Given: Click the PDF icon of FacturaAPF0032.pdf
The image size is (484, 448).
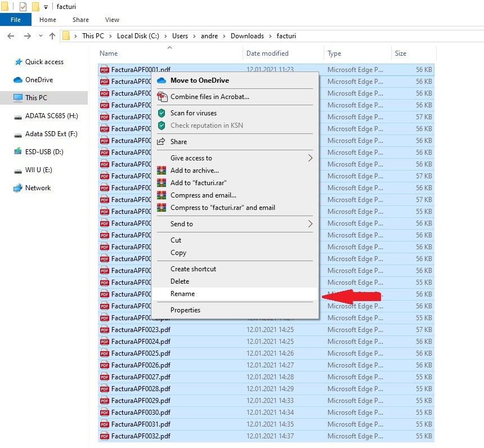Looking at the screenshot, I should 104,436.
